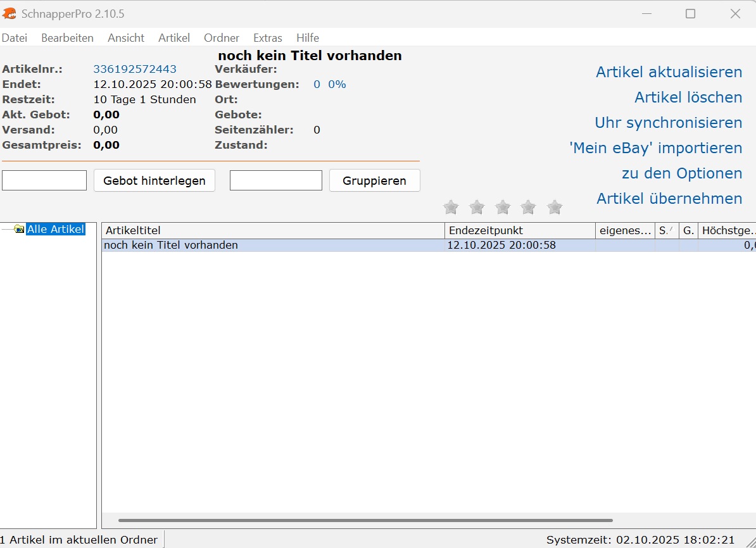Click the folder icon beside Alle Artikel

click(x=19, y=229)
